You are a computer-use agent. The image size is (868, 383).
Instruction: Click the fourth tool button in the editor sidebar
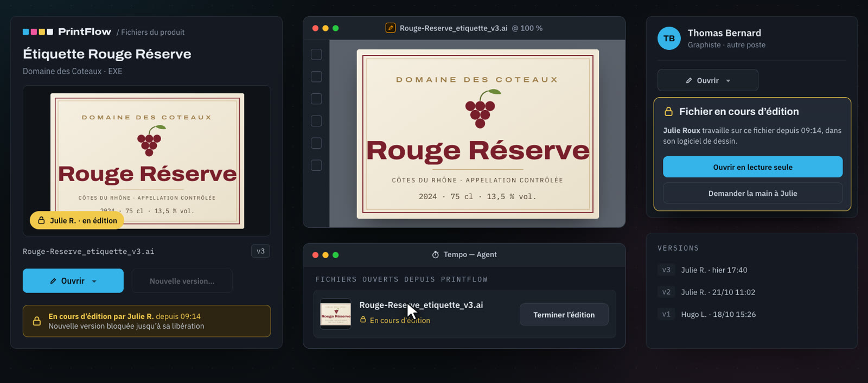[316, 121]
